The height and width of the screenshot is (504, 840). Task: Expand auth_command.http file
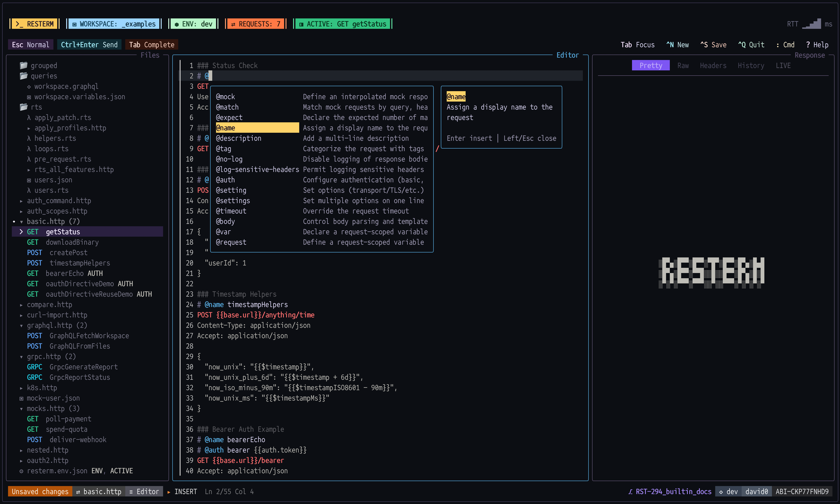22,201
